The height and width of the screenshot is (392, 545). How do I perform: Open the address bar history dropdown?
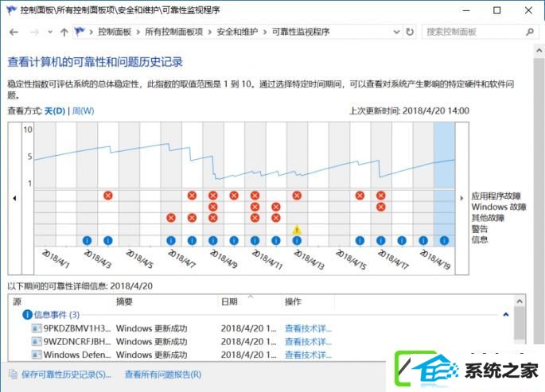point(396,32)
